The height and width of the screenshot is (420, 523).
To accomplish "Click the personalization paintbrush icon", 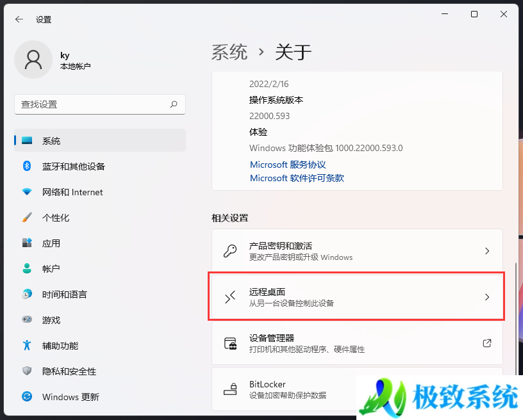I will pos(27,217).
